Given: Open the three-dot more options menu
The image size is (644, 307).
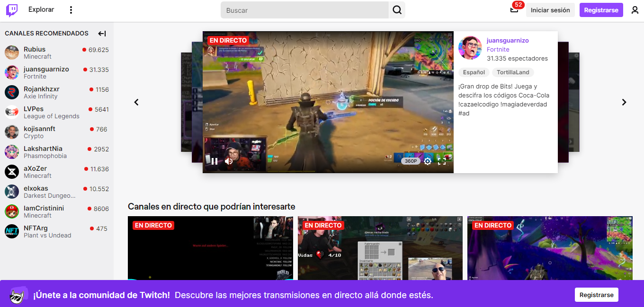Looking at the screenshot, I should (x=71, y=10).
